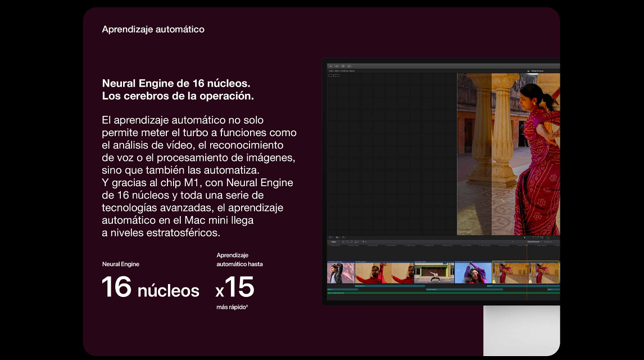Click the timeline playhead marker
The image size is (644, 360).
(527, 245)
